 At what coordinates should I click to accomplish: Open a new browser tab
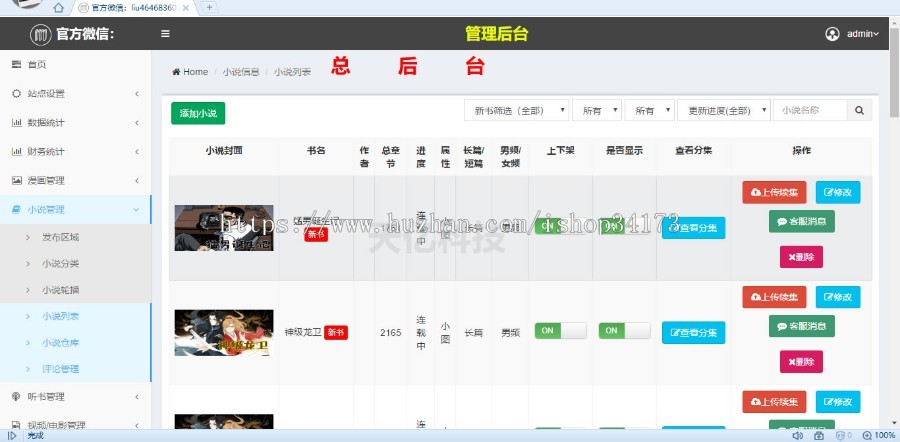[209, 7]
